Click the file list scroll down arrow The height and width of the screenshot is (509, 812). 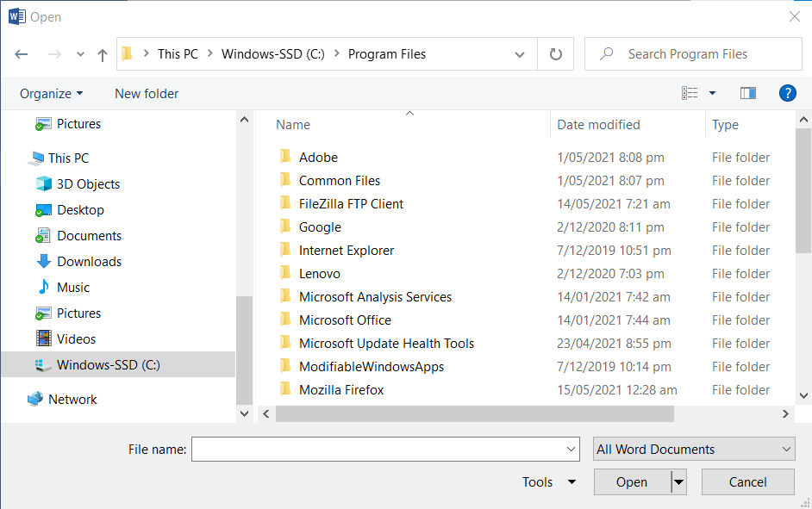pyautogui.click(x=803, y=395)
